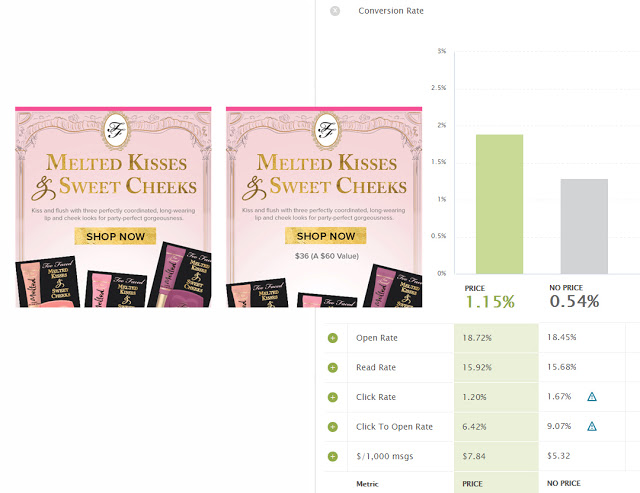The height and width of the screenshot is (493, 640).
Task: Close the Conversion Rate chart panel
Action: coord(335,11)
